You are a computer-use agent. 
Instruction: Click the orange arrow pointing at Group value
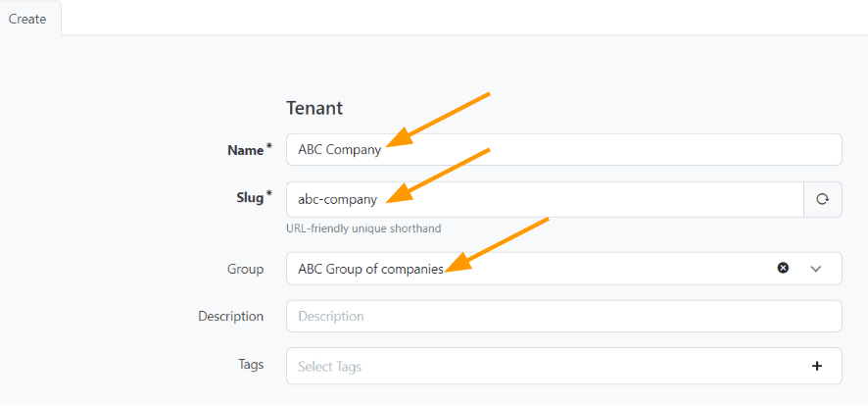click(497, 244)
